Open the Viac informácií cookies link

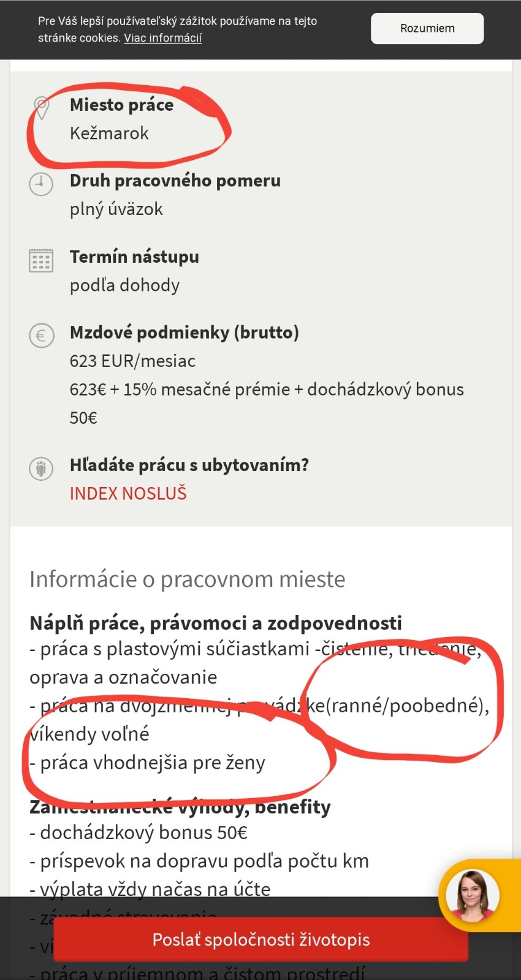[162, 38]
